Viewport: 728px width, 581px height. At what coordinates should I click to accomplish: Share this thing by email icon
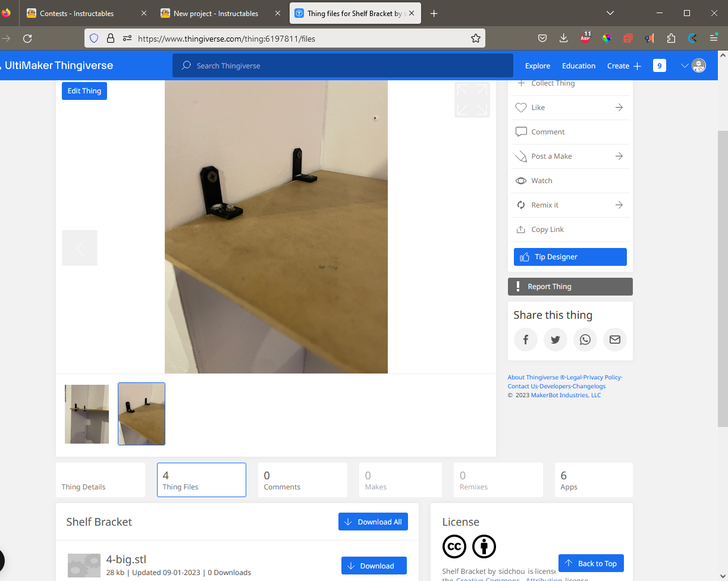click(615, 340)
